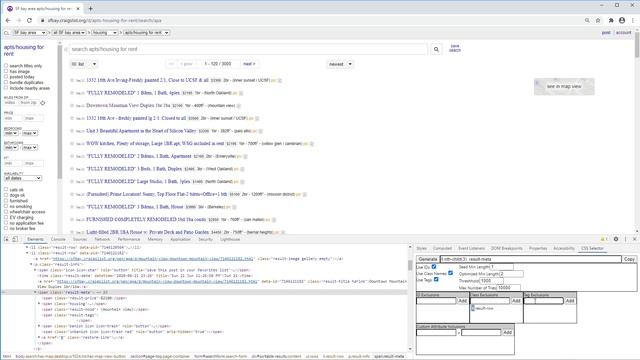Check 'search titles only'
This screenshot has width=640, height=360.
pos(6,65)
